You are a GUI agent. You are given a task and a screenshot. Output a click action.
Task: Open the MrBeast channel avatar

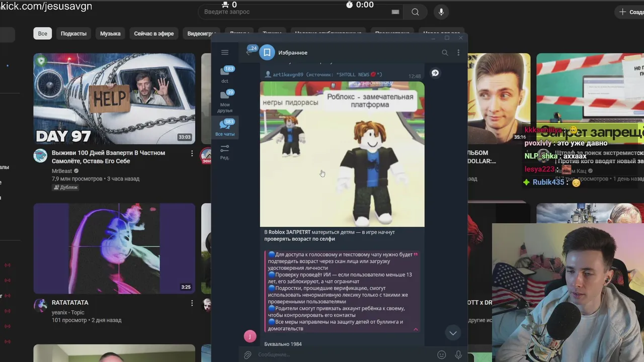[40, 156]
